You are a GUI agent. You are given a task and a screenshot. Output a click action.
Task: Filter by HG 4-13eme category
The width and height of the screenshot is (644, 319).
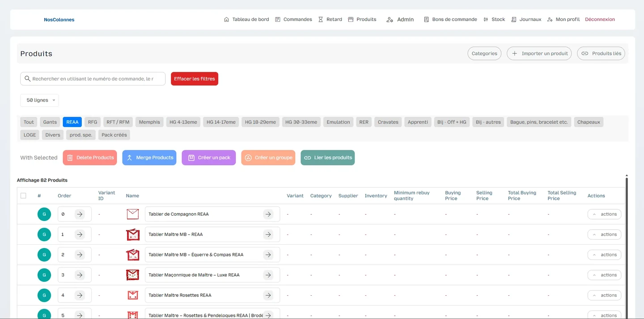(x=183, y=122)
